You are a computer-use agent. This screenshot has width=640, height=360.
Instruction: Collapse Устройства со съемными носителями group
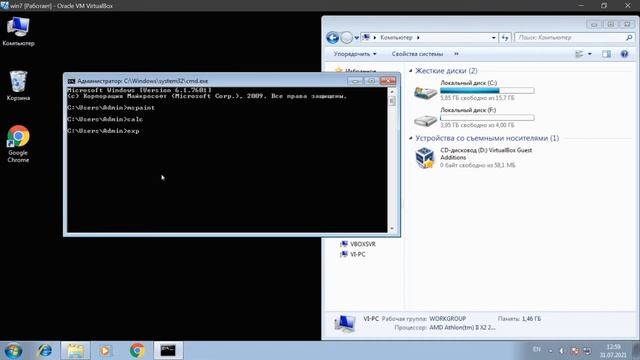click(411, 138)
